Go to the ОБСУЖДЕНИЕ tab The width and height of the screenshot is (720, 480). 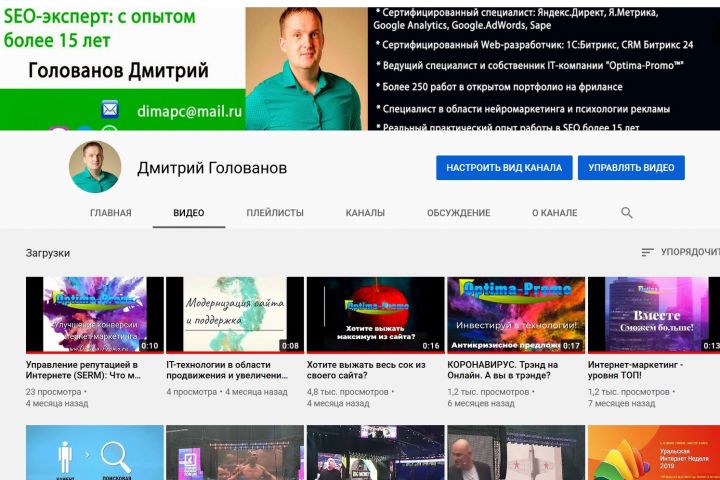459,213
